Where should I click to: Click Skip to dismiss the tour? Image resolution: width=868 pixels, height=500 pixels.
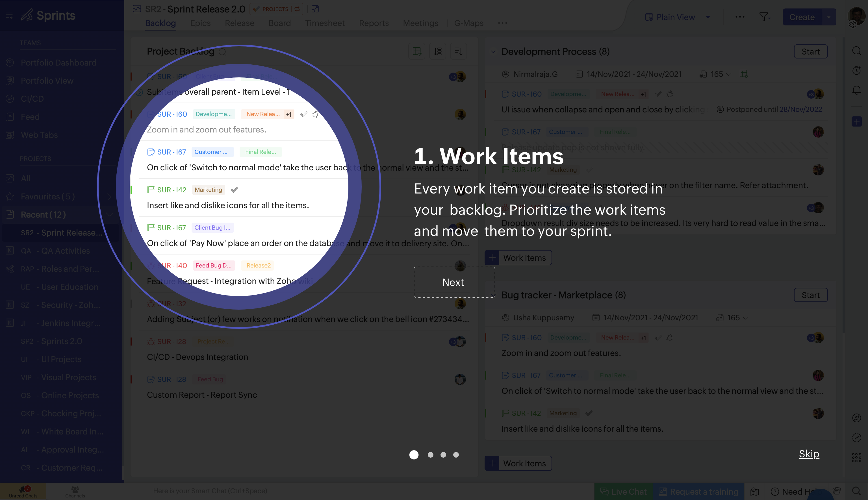[809, 454]
